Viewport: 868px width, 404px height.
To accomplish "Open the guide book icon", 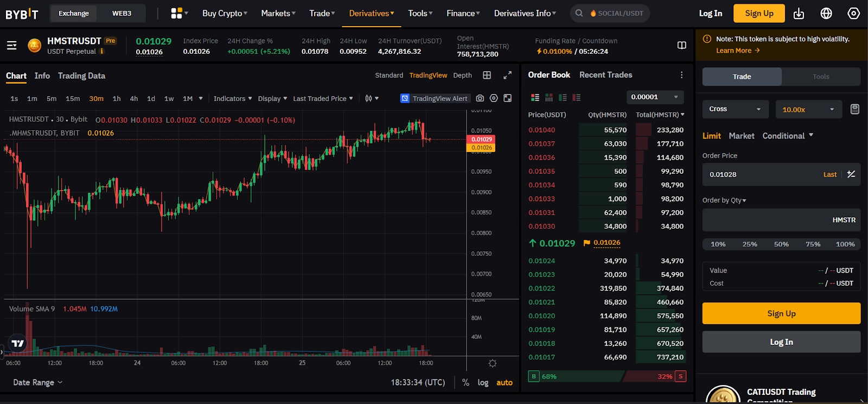I will pyautogui.click(x=682, y=46).
